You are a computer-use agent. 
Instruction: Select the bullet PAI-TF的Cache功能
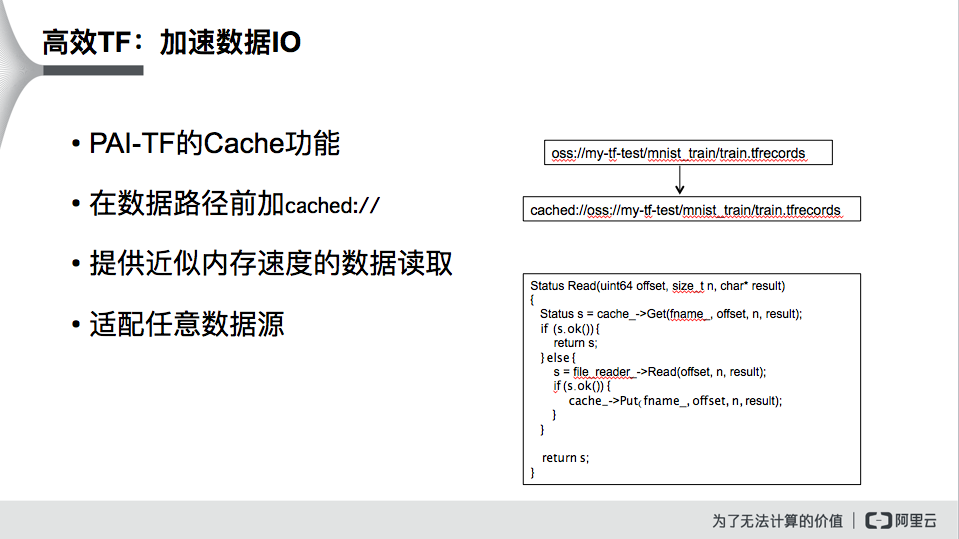[214, 144]
